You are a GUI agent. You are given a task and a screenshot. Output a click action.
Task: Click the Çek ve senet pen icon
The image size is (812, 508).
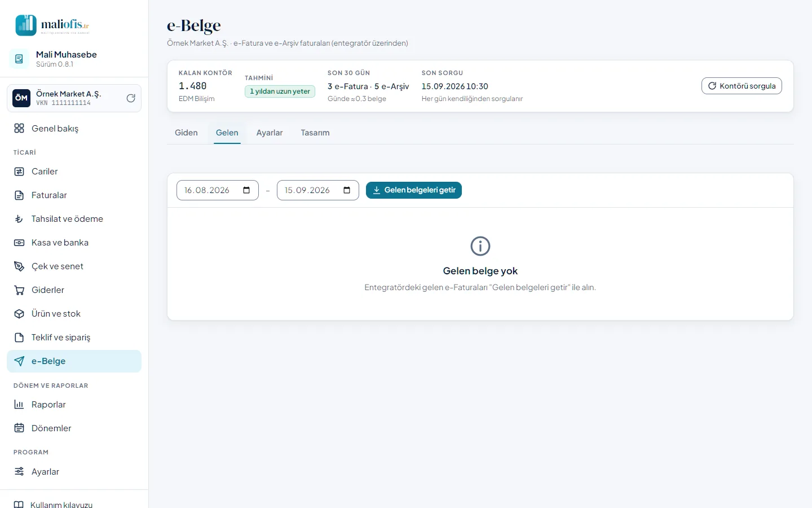[x=19, y=266]
